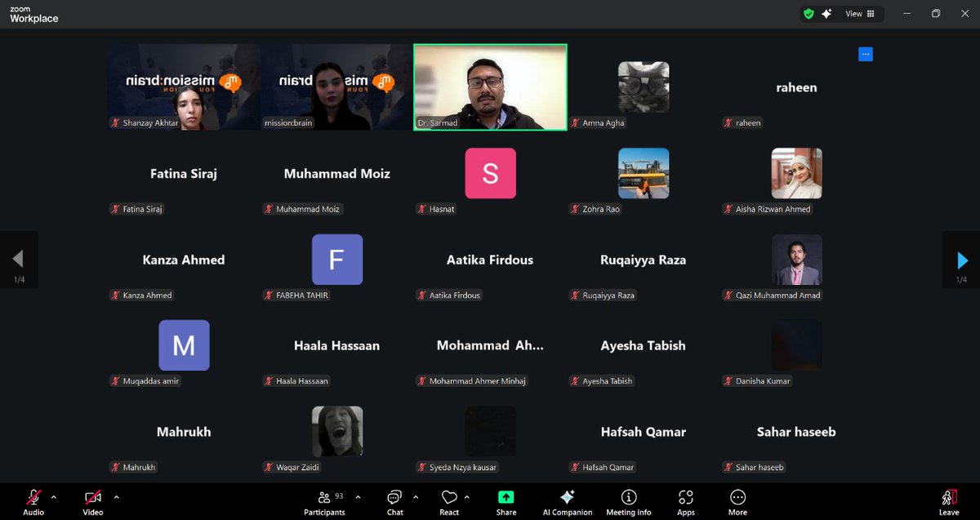Click the muted mic icon beside Syeda Nzya kausar label
This screenshot has height=520, width=980.
[x=422, y=467]
